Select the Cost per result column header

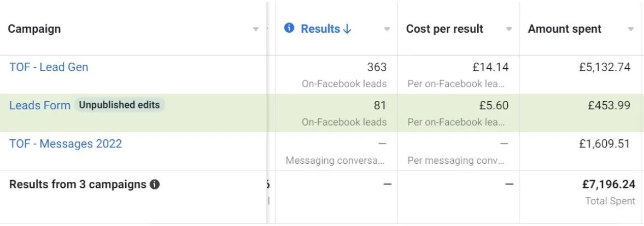(444, 29)
